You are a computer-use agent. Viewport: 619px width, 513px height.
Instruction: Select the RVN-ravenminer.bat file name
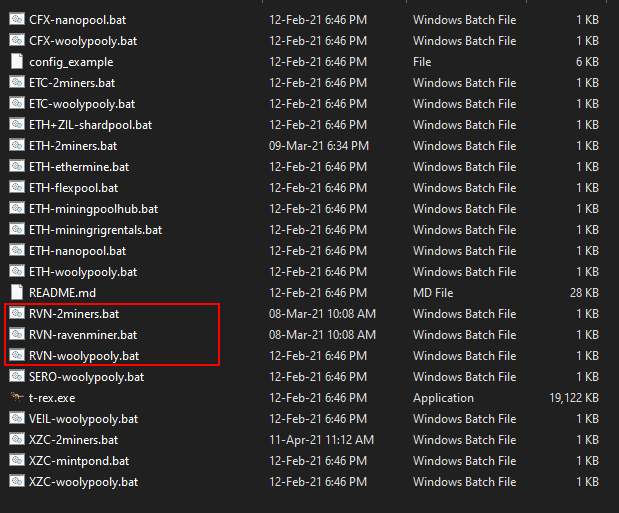tap(83, 335)
